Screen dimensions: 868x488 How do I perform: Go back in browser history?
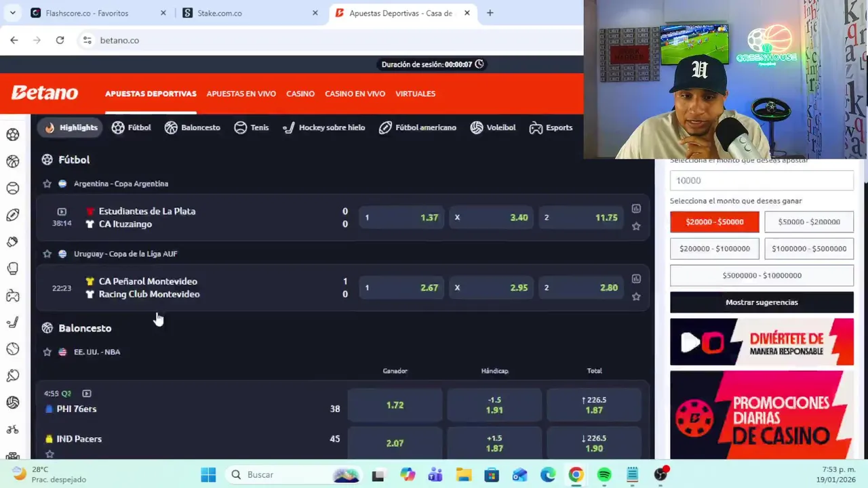(x=14, y=40)
